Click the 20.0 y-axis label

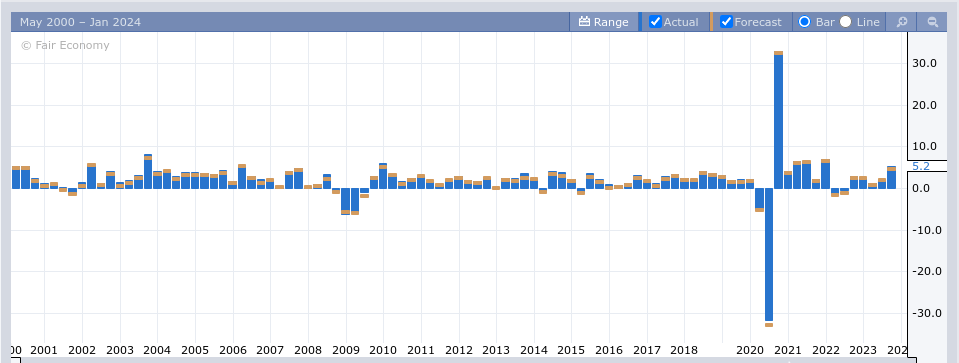[925, 105]
